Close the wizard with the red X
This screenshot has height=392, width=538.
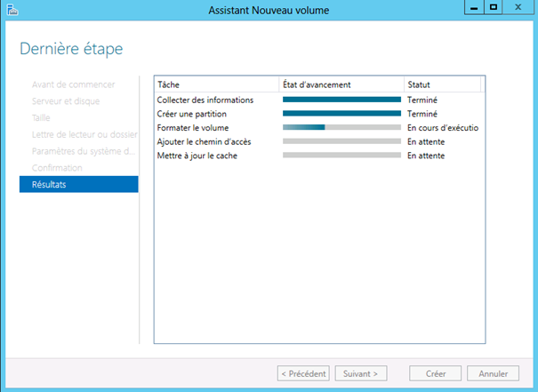tap(519, 8)
